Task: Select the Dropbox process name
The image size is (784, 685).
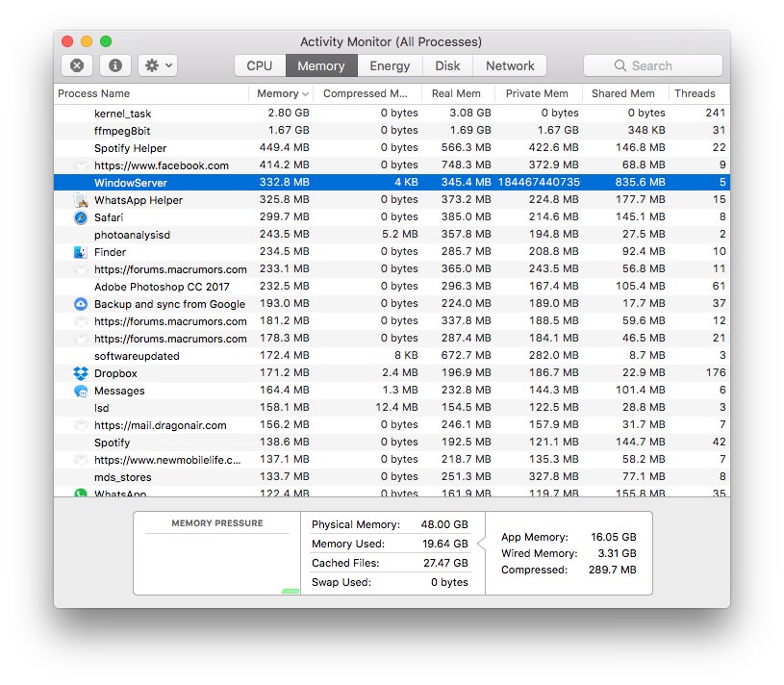Action: [x=115, y=373]
